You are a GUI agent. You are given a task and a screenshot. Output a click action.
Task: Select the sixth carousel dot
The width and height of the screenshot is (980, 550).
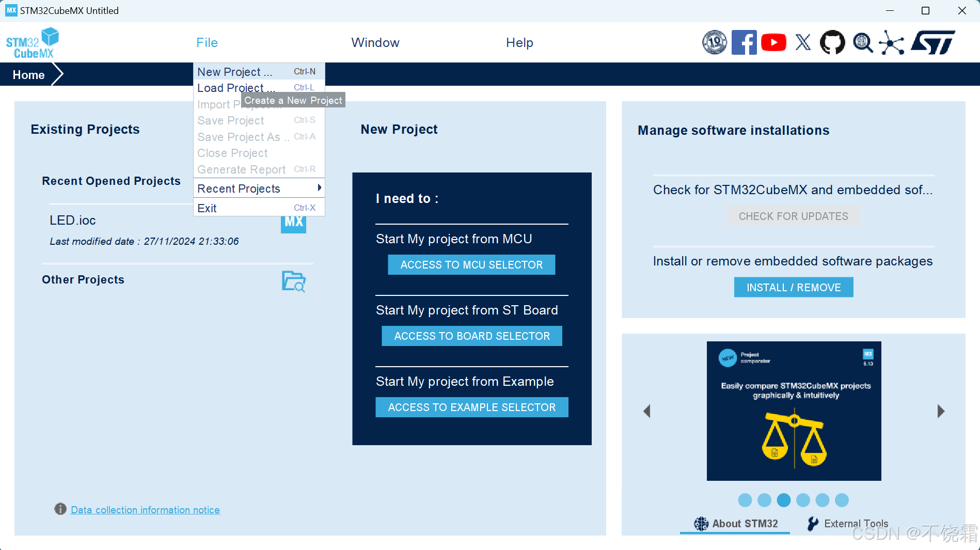pos(842,500)
